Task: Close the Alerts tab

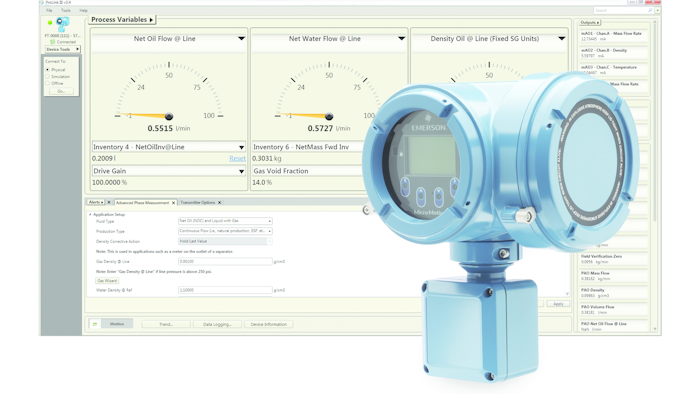Action: pyautogui.click(x=109, y=203)
